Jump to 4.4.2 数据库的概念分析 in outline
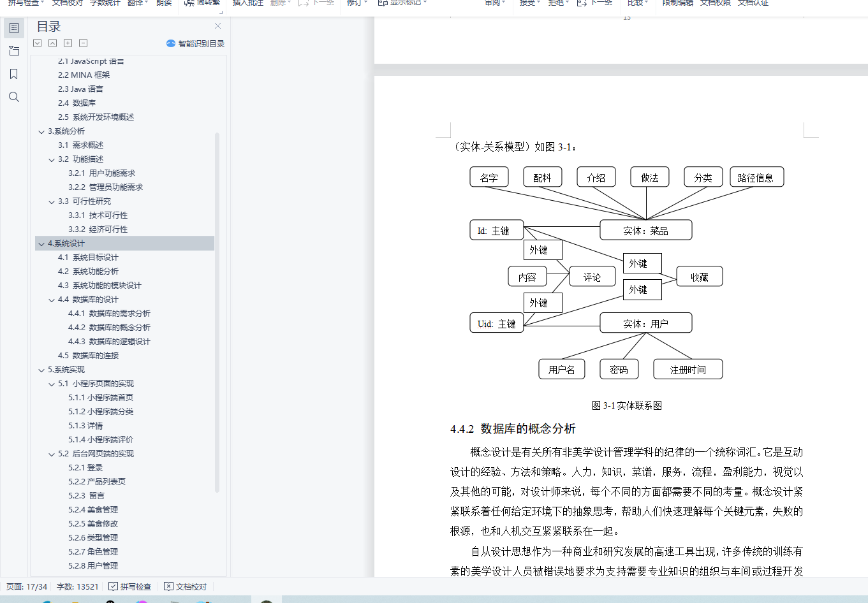The image size is (868, 603). [x=109, y=328]
